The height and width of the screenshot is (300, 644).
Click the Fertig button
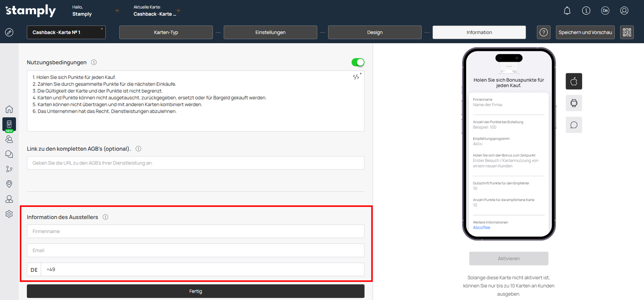[195, 291]
